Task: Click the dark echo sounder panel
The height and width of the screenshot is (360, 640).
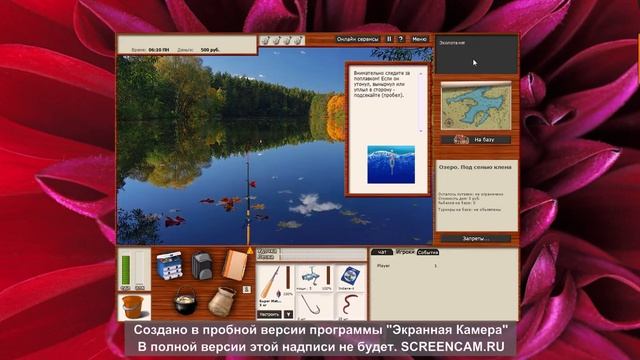Action: pos(477,54)
